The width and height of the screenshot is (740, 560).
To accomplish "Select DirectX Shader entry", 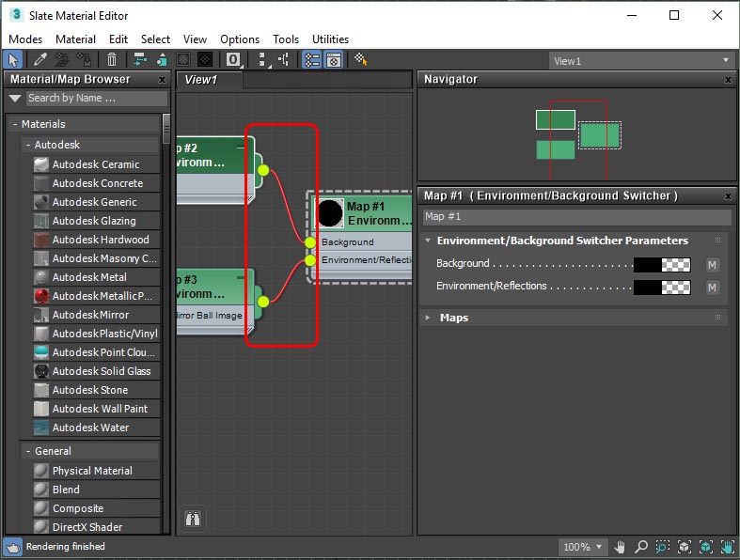I will pos(96,527).
